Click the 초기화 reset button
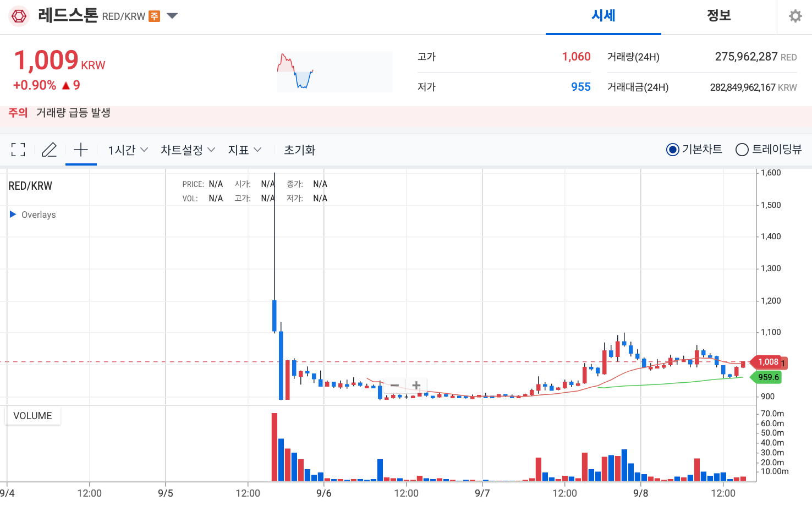The height and width of the screenshot is (506, 812). click(x=299, y=149)
